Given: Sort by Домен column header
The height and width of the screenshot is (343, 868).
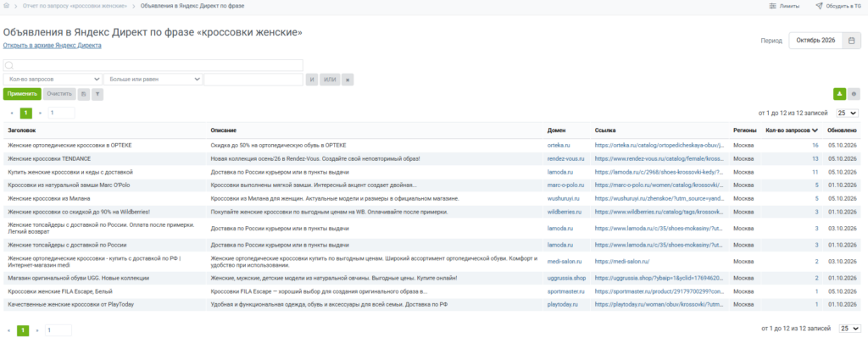Looking at the screenshot, I should [x=556, y=130].
